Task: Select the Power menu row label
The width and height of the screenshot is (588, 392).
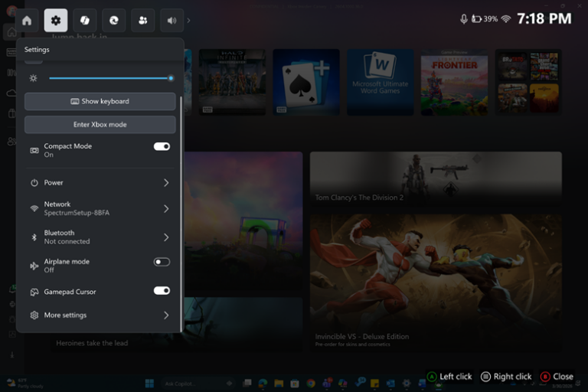Action: point(54,183)
